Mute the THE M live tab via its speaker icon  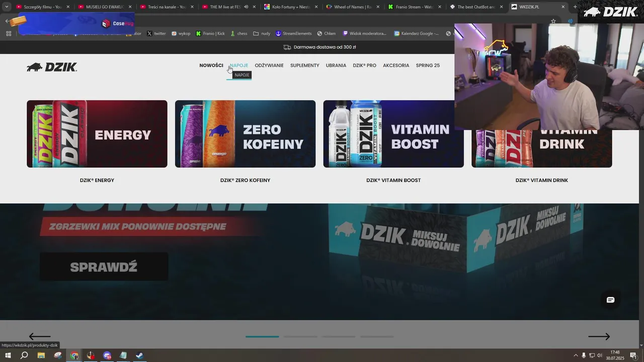click(x=246, y=7)
